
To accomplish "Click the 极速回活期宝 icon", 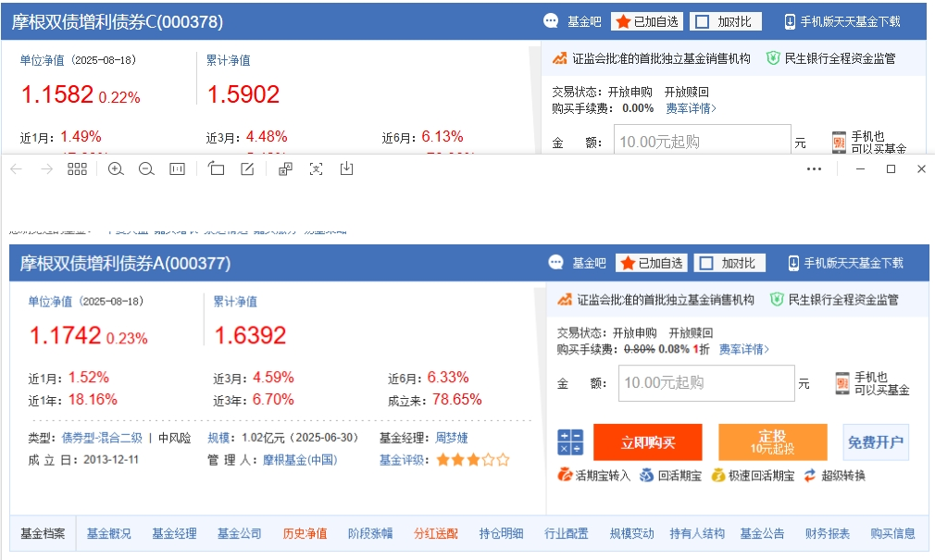I will tap(718, 476).
